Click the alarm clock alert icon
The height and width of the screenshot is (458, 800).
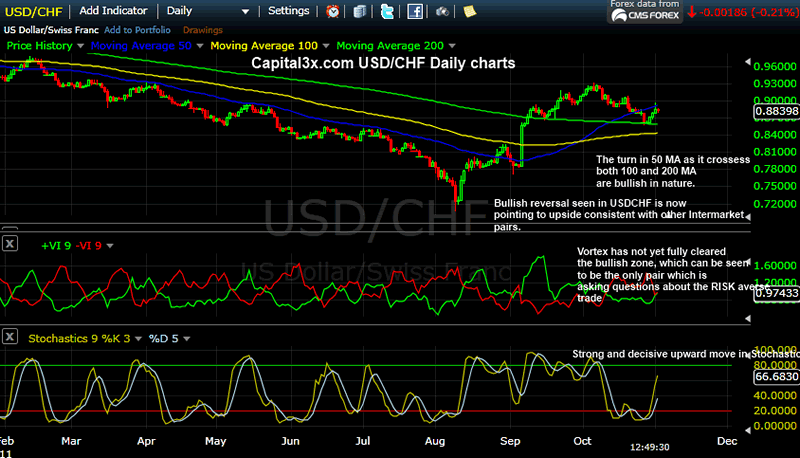pyautogui.click(x=333, y=11)
